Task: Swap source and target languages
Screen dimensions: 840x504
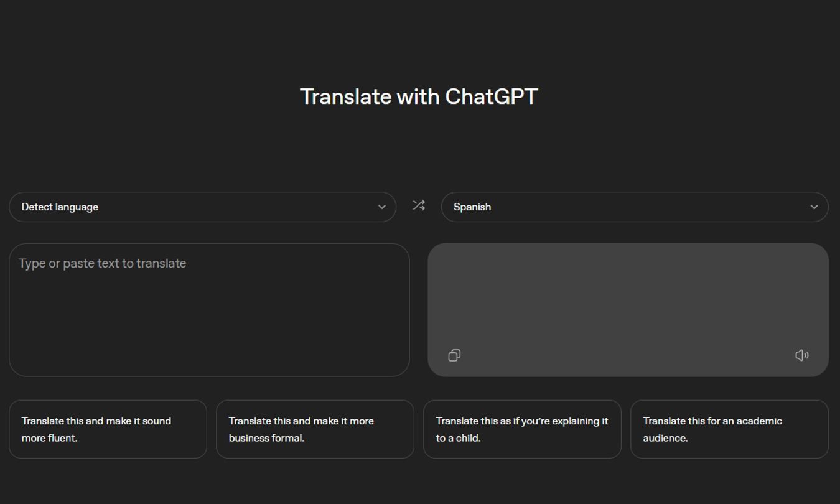Action: coord(418,205)
